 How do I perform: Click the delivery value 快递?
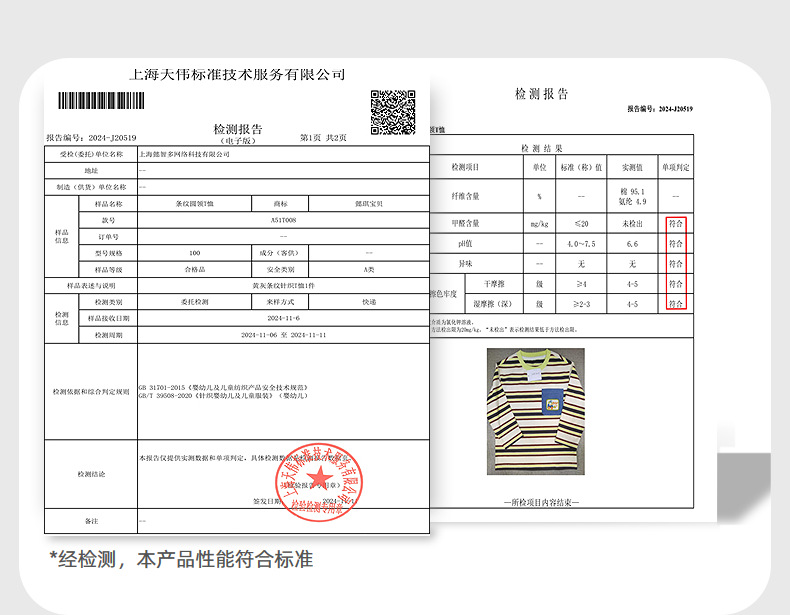point(369,302)
